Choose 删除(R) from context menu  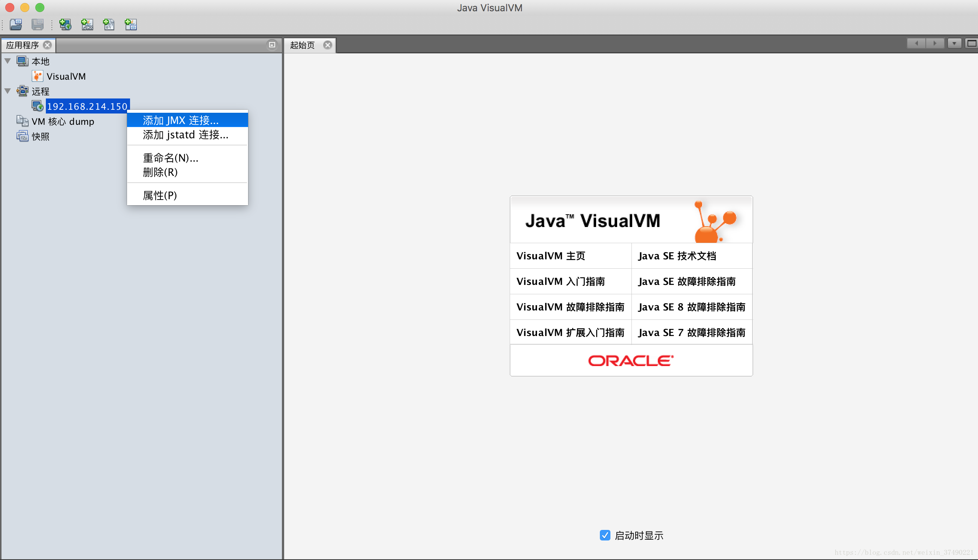(x=187, y=172)
